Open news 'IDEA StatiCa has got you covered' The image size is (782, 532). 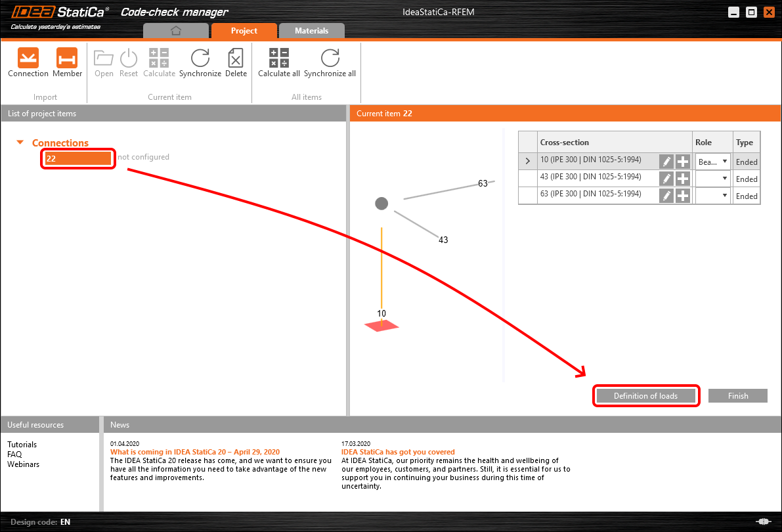point(398,452)
